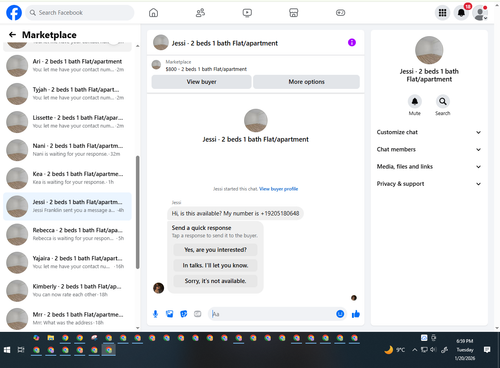Open File Explorer from taskbar

(51, 338)
